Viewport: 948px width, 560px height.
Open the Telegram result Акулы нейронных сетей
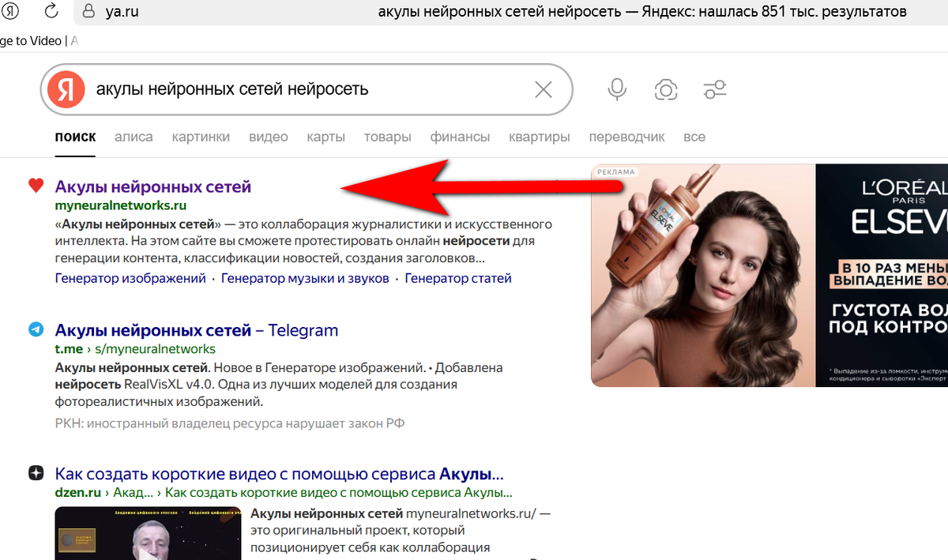(196, 329)
